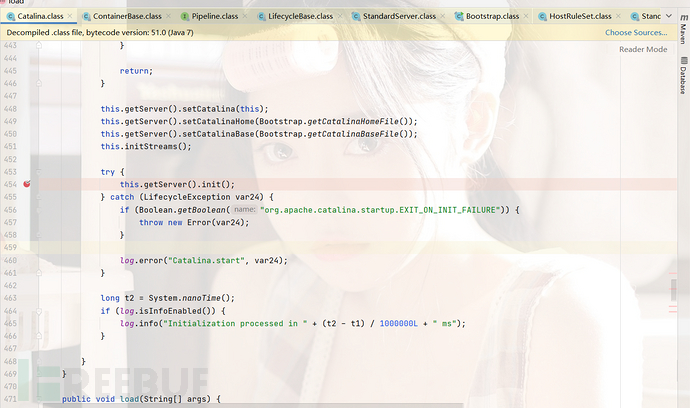The width and height of the screenshot is (690, 408).
Task: Click line number 459 in the gutter
Action: pos(10,247)
